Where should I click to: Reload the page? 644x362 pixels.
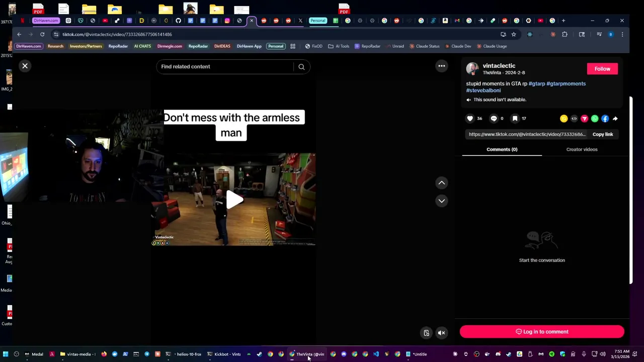[42, 34]
